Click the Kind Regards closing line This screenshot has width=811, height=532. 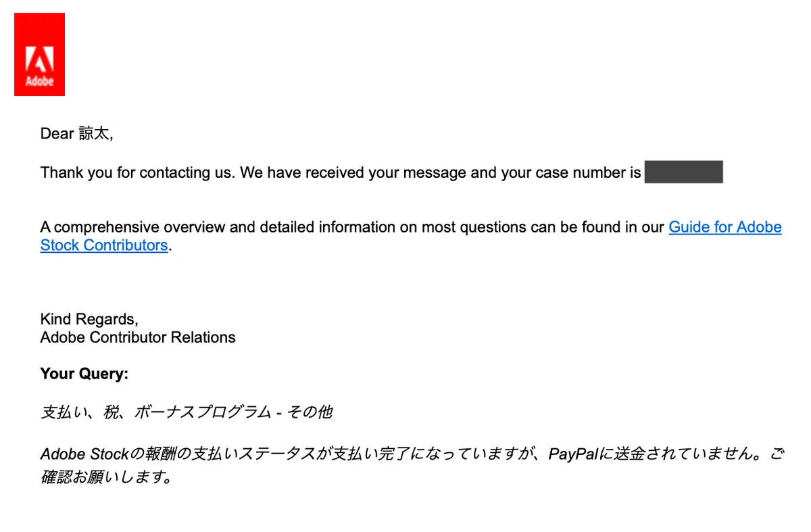89,319
